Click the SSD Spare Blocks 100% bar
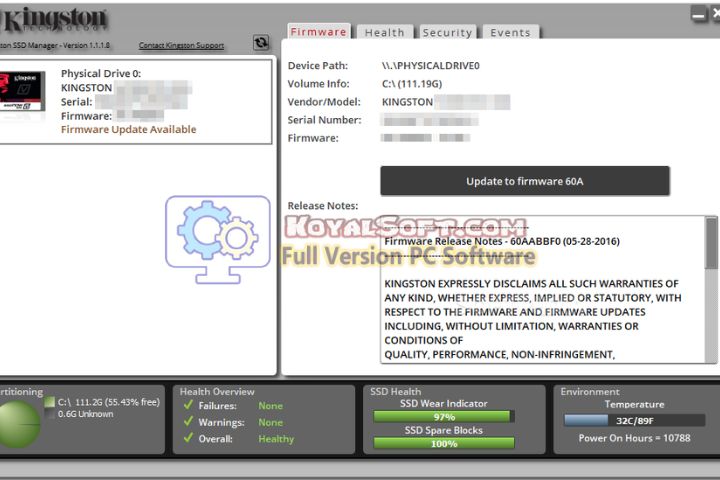 tap(444, 443)
